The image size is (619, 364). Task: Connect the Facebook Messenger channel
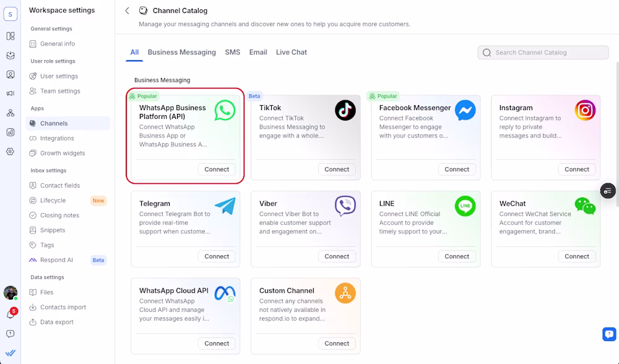457,170
